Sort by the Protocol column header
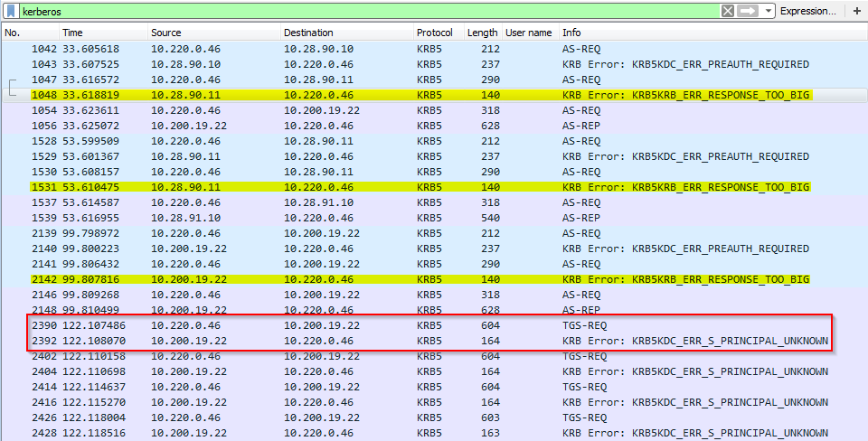 tap(439, 33)
